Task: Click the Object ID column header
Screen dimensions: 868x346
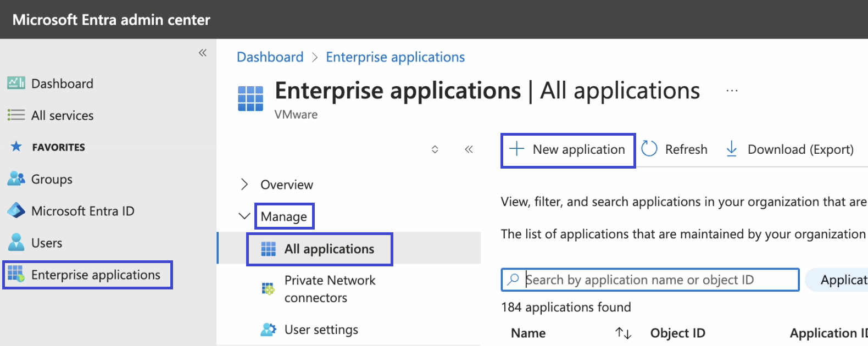Action: point(677,333)
